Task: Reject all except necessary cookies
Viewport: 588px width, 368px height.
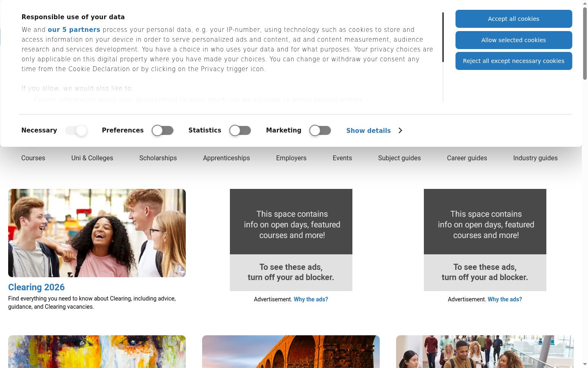Action: pos(514,61)
